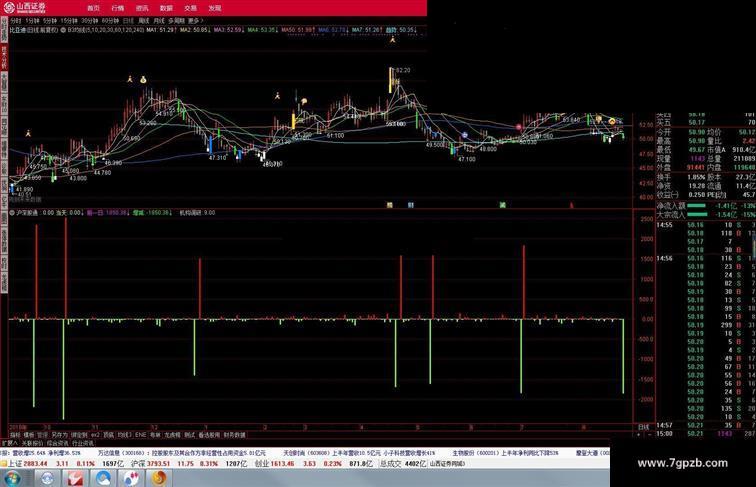Expand the 更多 periods dropdown

click(x=195, y=21)
